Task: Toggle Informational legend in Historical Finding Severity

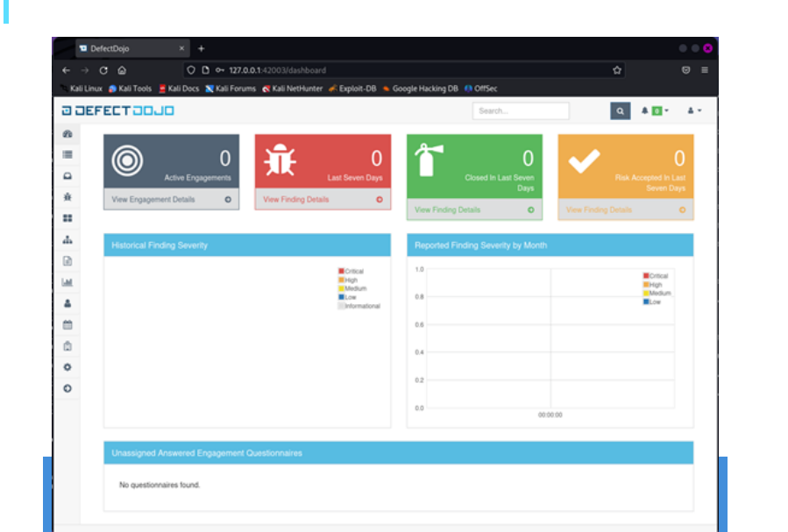Action: click(359, 306)
